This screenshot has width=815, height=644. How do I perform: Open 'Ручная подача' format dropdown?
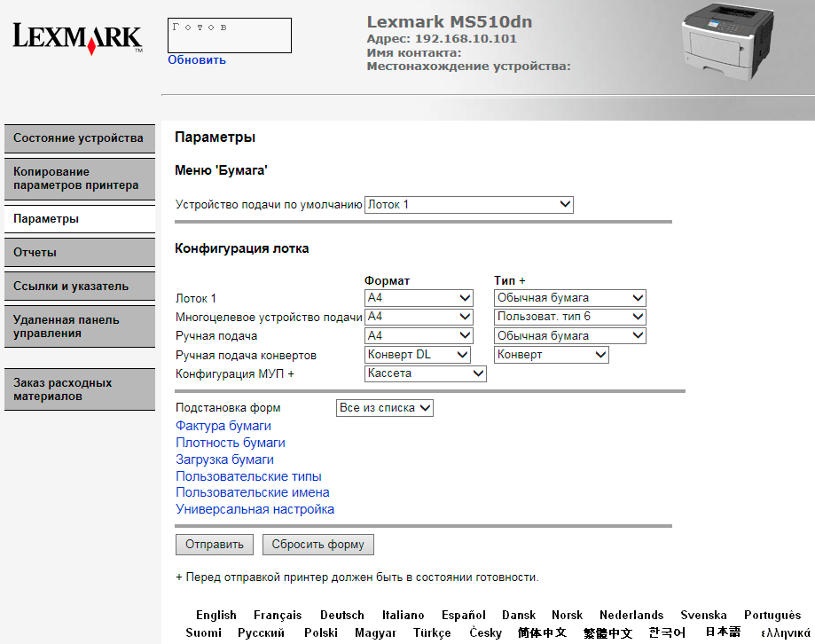click(x=419, y=336)
